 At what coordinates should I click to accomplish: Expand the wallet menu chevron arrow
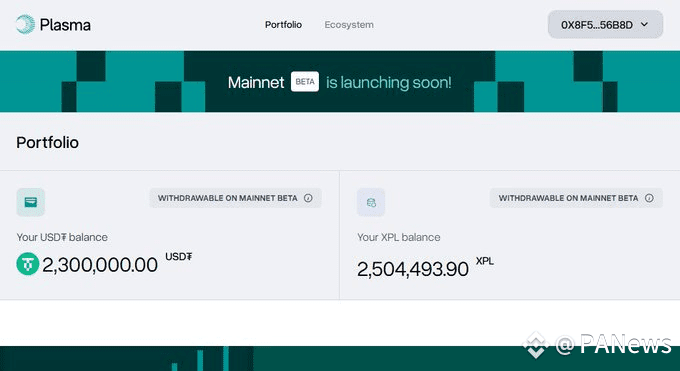pyautogui.click(x=644, y=25)
